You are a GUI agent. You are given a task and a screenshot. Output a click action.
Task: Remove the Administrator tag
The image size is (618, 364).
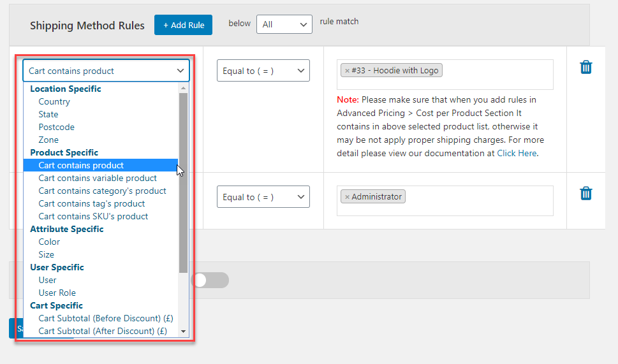(347, 197)
